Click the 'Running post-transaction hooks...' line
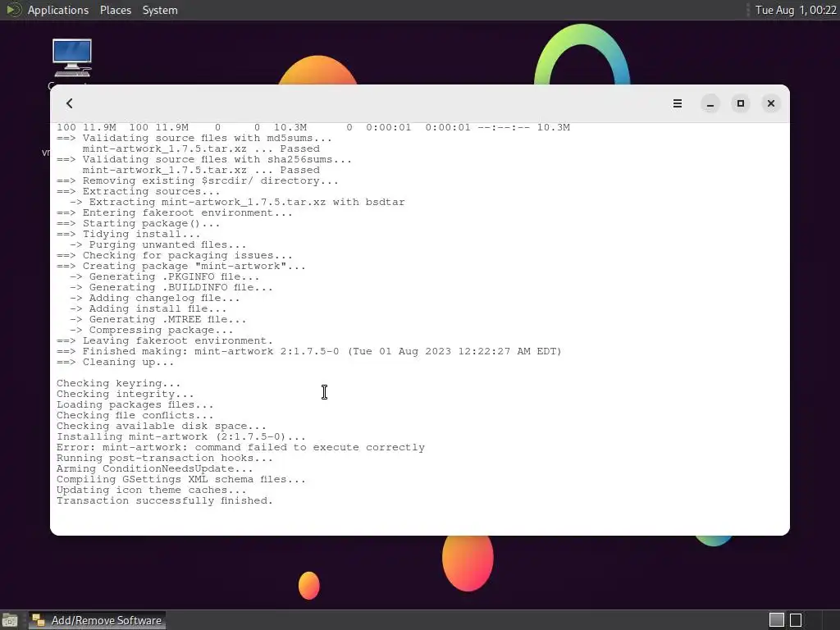The height and width of the screenshot is (630, 840). coord(164,458)
